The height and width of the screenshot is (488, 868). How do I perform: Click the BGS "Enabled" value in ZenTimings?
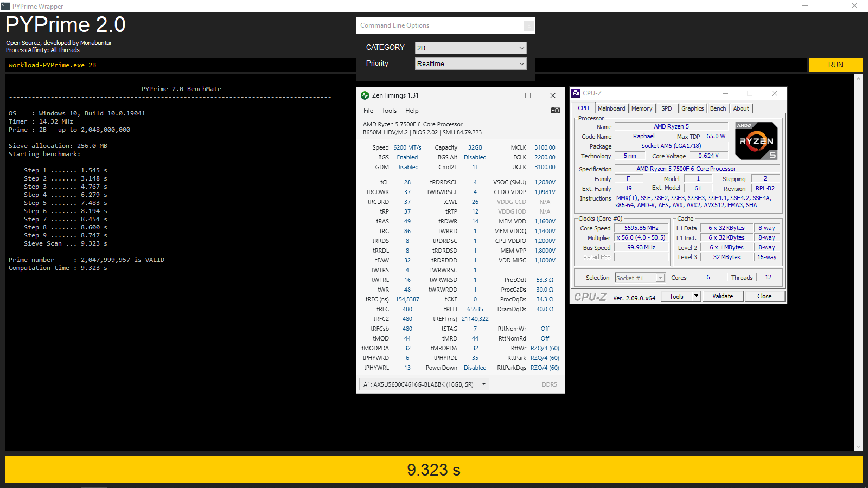click(x=407, y=157)
